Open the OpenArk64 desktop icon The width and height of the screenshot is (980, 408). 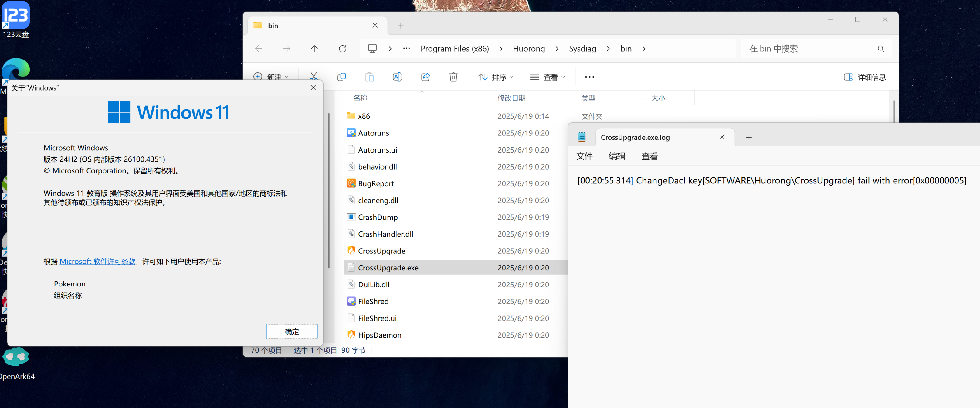pyautogui.click(x=16, y=364)
